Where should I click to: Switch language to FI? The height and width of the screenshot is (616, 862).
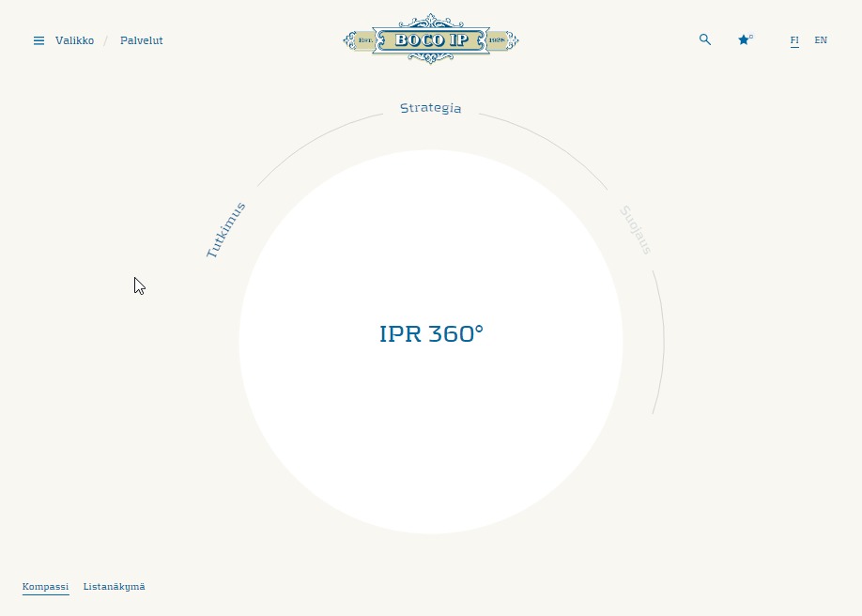pyautogui.click(x=794, y=40)
